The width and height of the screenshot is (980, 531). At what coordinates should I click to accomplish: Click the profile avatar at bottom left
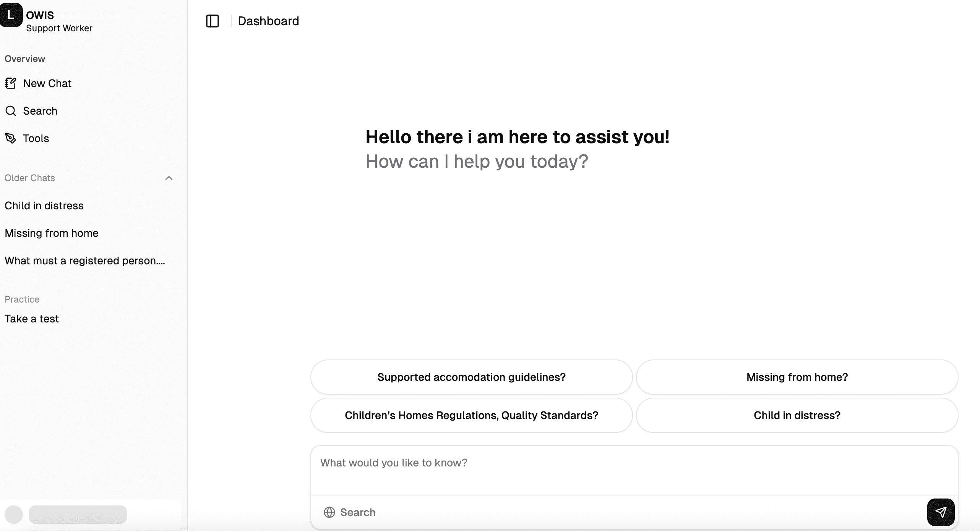tap(14, 515)
